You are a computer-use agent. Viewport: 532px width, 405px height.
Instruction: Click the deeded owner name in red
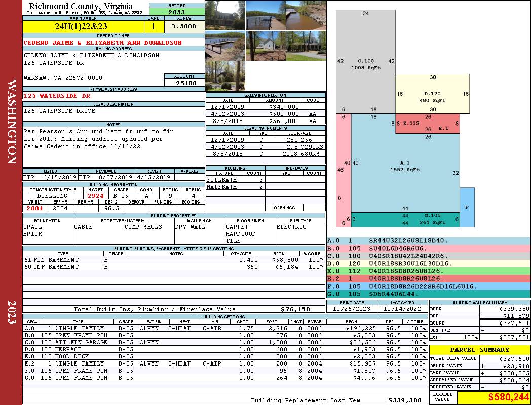click(x=103, y=43)
